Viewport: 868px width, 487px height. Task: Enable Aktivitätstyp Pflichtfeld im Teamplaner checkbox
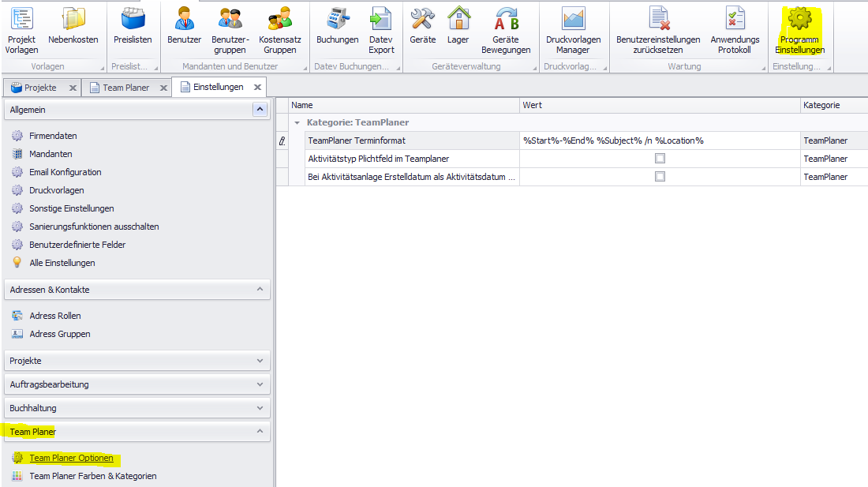[660, 159]
